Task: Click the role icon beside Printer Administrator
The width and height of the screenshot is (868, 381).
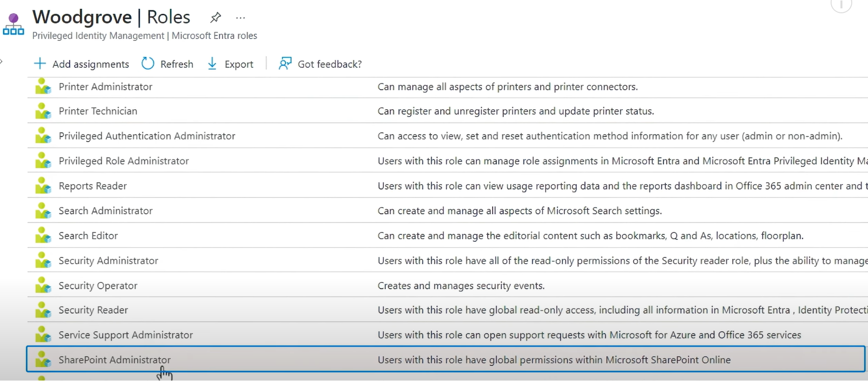Action: click(x=43, y=87)
